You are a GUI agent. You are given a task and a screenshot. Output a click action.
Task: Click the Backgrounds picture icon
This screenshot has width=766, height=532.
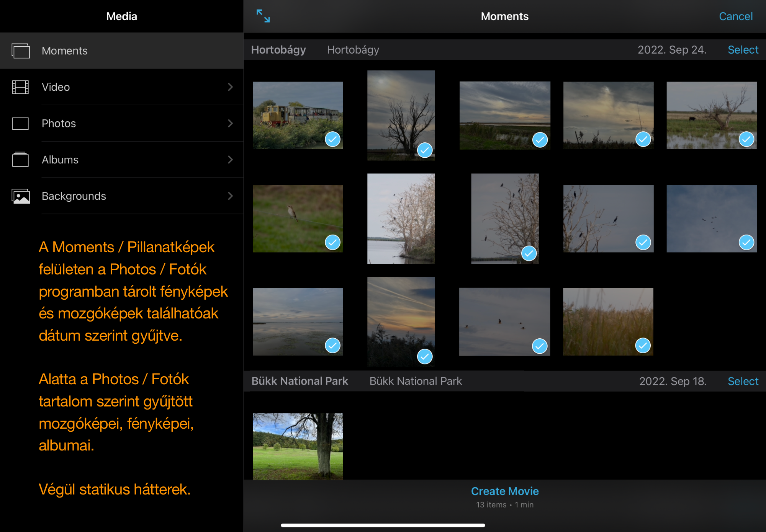coord(21,196)
